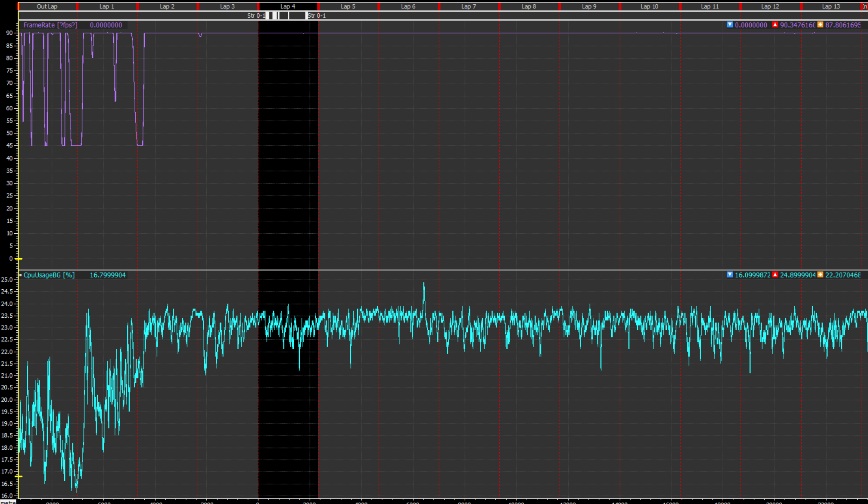Select Lap 5 in the lap bar
The width and height of the screenshot is (868, 504).
click(x=348, y=6)
